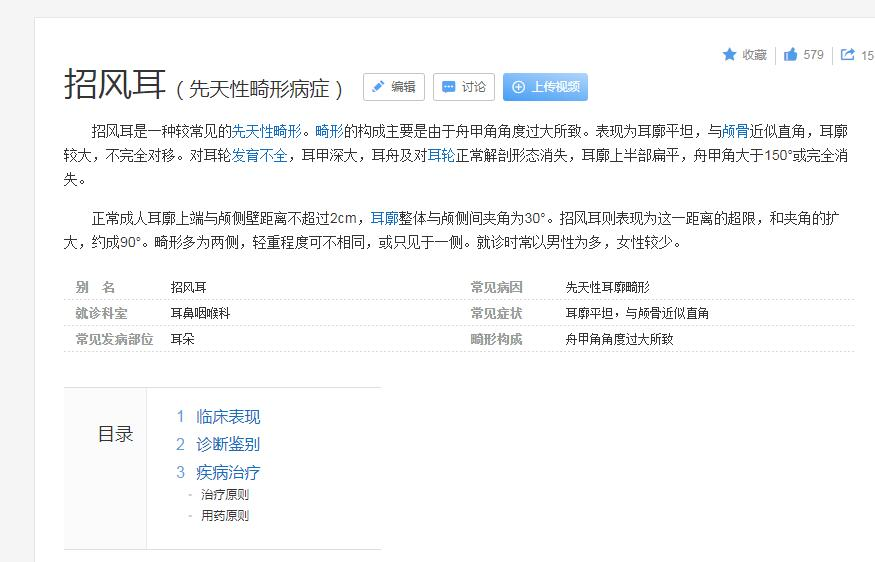Image resolution: width=875 pixels, height=562 pixels.
Task: Click the thumbs-up like icon
Action: click(x=790, y=54)
